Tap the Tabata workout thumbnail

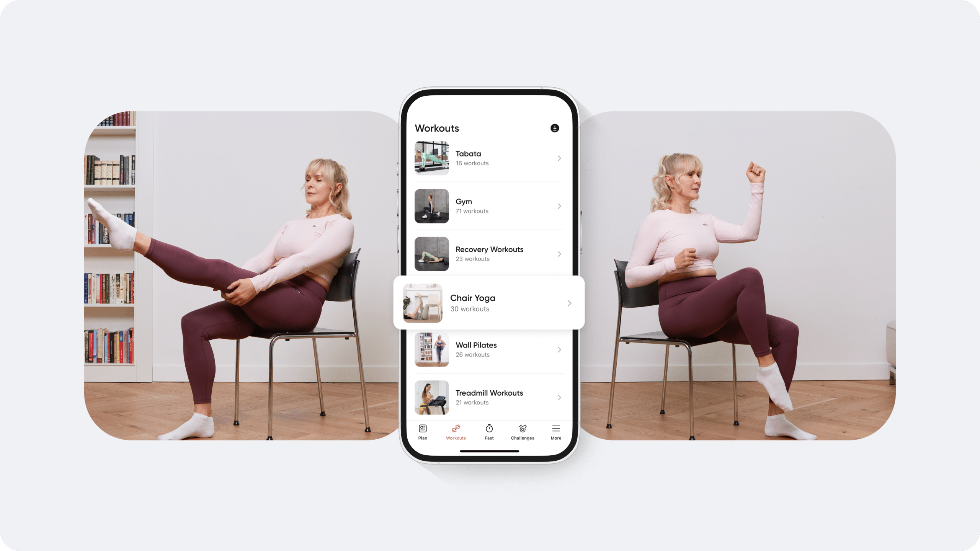point(431,157)
